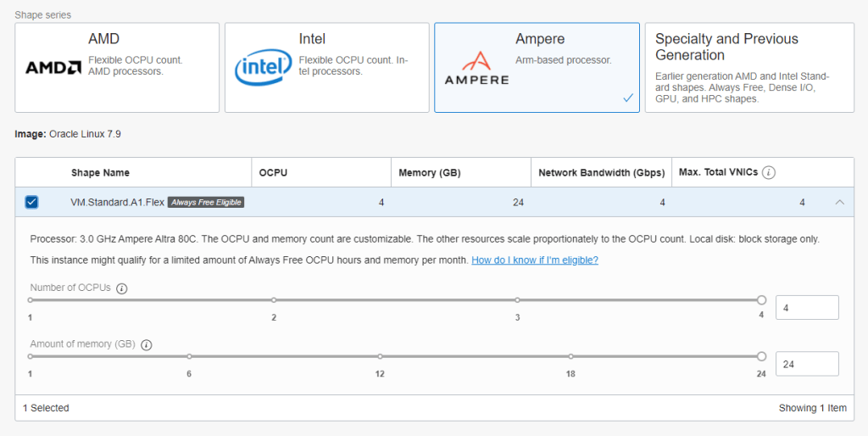Select the AMD shape series card
The height and width of the screenshot is (436, 868).
(117, 68)
